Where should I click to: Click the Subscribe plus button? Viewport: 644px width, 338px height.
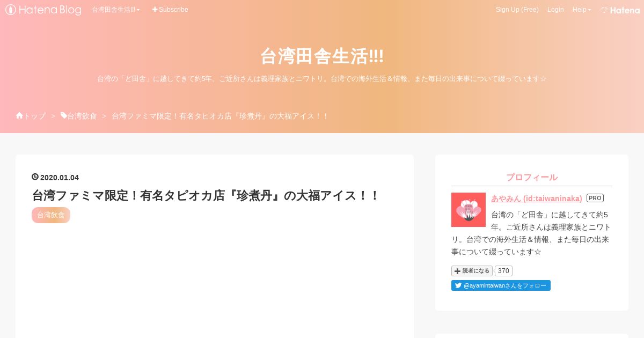coord(170,10)
